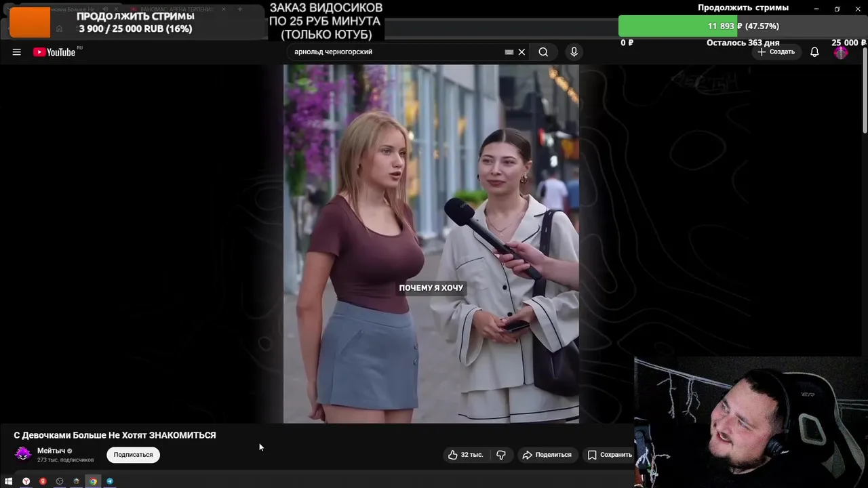Click '3 900 / 25 000 RUB (16%)' goal text
Image resolution: width=868 pixels, height=488 pixels.
136,28
